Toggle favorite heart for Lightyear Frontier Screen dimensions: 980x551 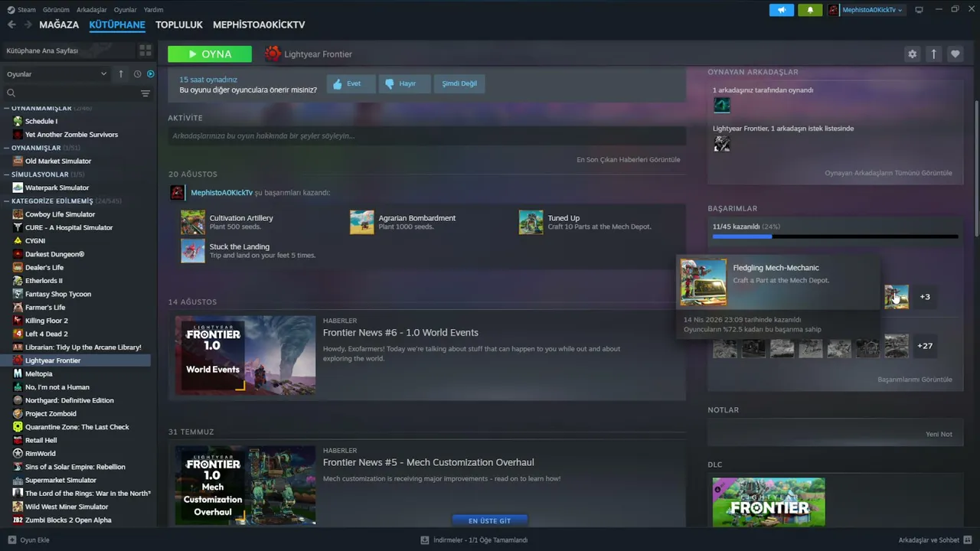tap(955, 54)
